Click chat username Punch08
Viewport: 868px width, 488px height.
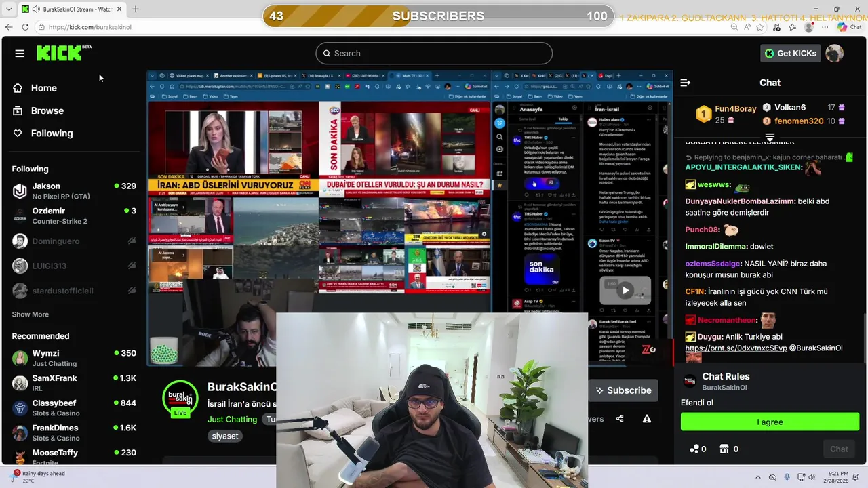click(702, 230)
